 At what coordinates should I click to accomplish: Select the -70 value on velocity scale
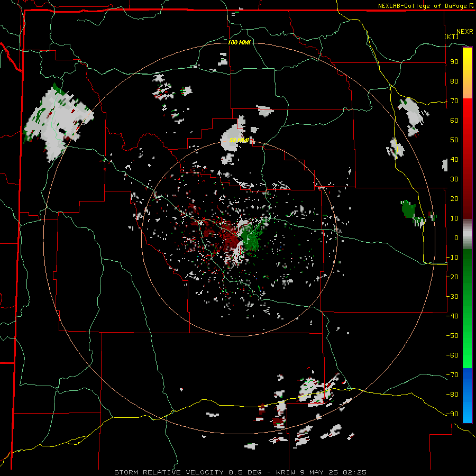click(x=452, y=374)
